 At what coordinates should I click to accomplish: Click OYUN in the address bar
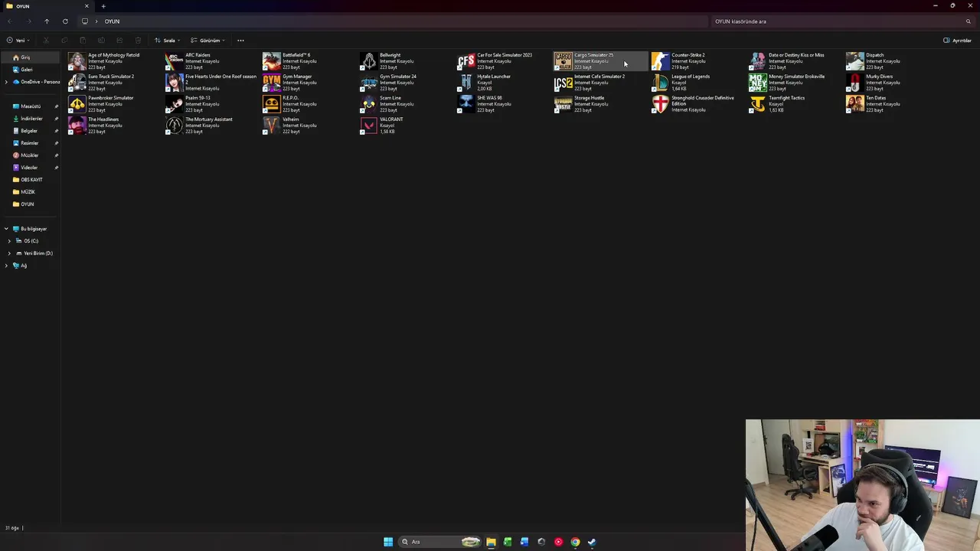(x=112, y=21)
